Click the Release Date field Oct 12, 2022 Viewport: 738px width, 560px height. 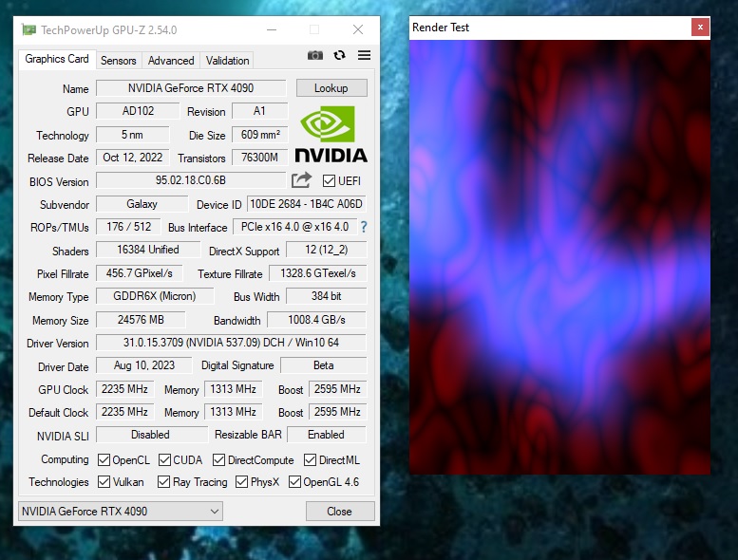click(x=133, y=158)
